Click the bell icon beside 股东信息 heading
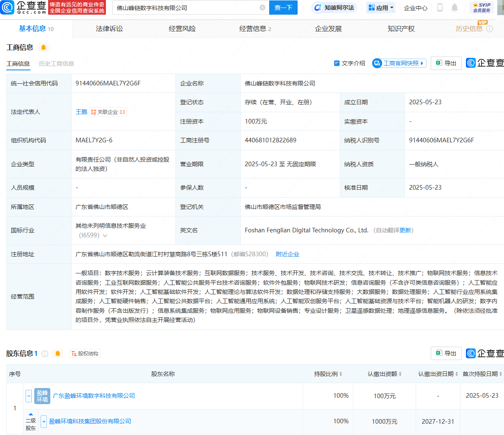The image size is (504, 435). click(x=58, y=354)
